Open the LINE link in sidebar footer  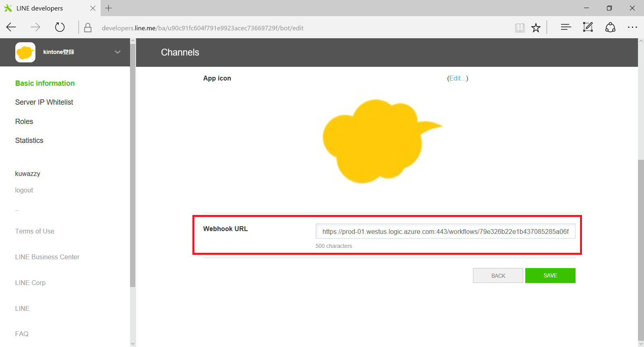click(23, 309)
